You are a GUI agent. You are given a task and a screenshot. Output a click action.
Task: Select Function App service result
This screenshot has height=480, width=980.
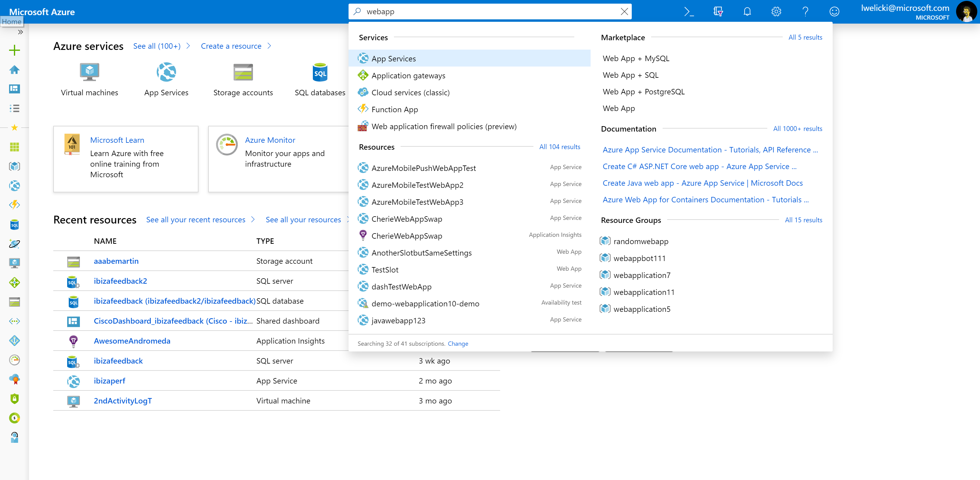395,109
